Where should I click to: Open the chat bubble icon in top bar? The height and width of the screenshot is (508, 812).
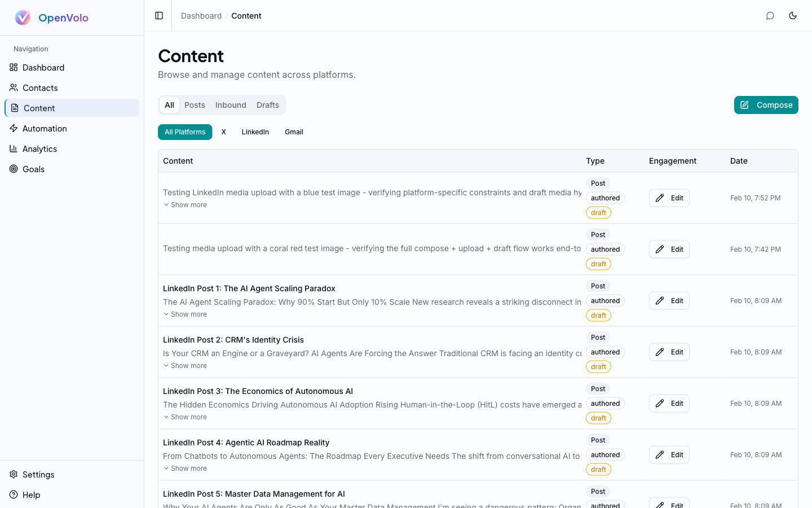(x=770, y=15)
